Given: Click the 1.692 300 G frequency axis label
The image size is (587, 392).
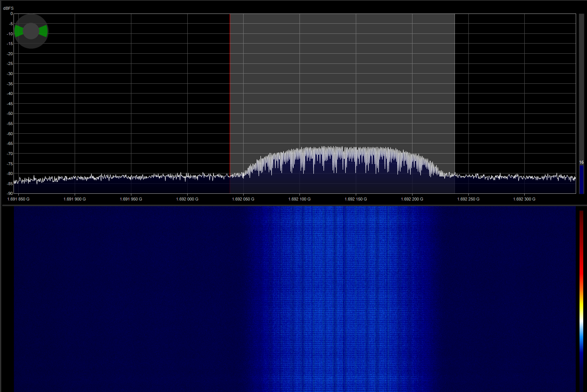Looking at the screenshot, I should tap(524, 199).
